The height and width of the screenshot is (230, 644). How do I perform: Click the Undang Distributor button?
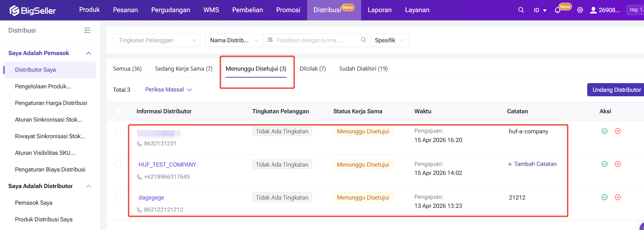click(x=616, y=90)
